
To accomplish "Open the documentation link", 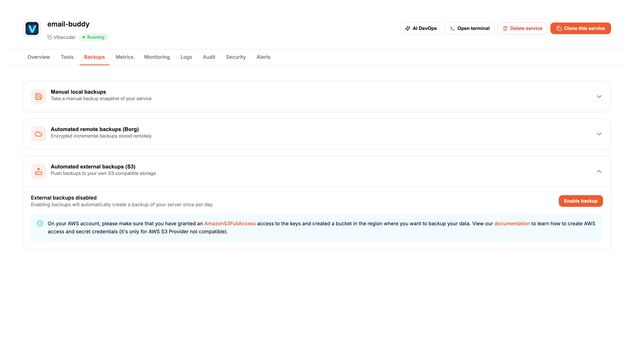I will 512,224.
